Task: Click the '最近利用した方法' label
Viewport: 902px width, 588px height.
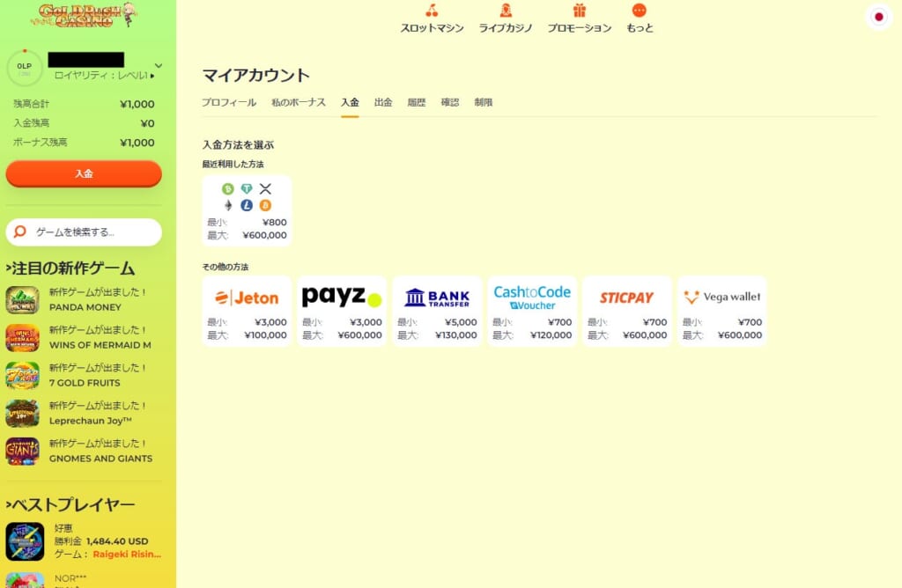Action: tap(233, 165)
